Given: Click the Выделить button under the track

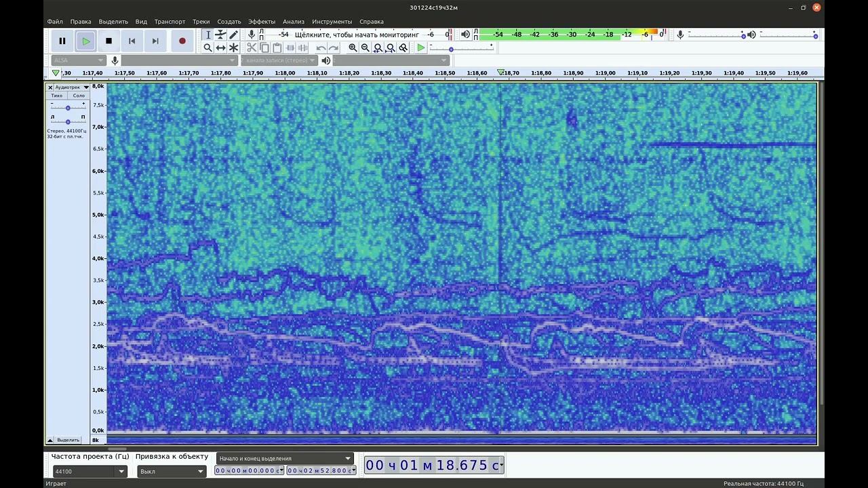Looking at the screenshot, I should pyautogui.click(x=68, y=440).
